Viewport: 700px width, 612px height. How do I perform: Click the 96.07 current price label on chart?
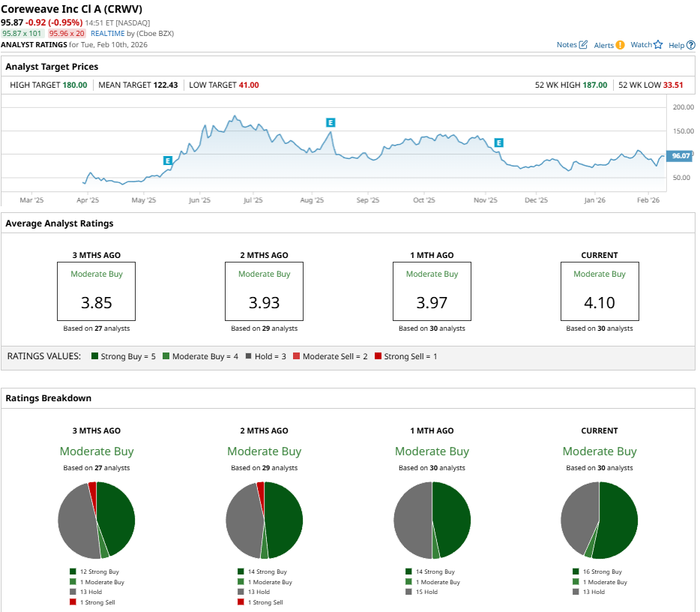pos(681,156)
